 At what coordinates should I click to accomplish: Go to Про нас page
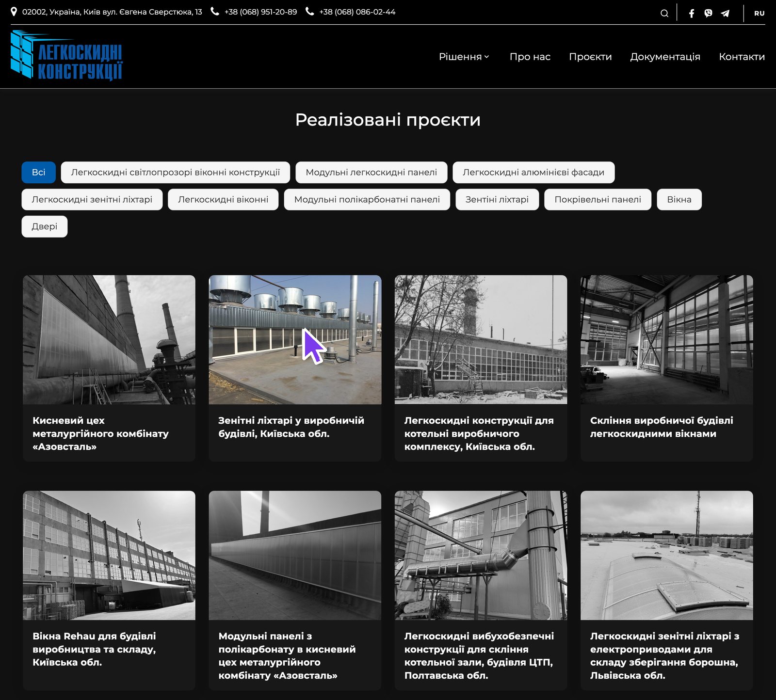530,57
